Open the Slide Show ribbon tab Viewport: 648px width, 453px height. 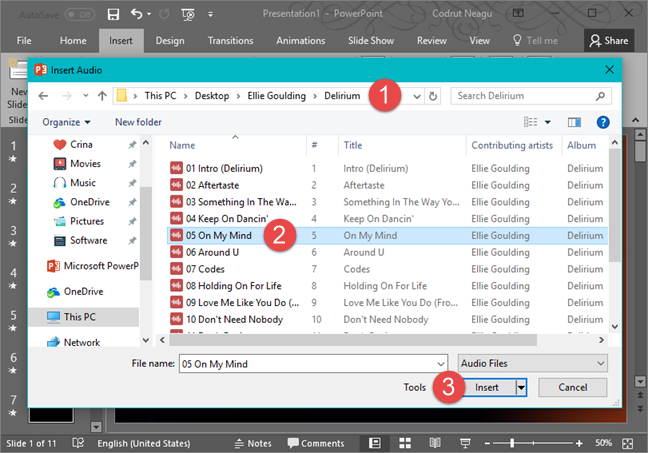(371, 41)
